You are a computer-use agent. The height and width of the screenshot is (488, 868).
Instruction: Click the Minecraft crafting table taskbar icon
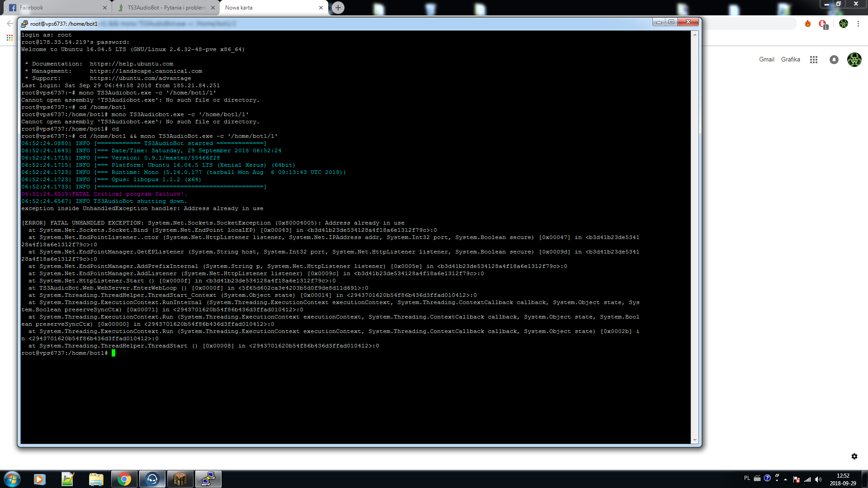[180, 479]
